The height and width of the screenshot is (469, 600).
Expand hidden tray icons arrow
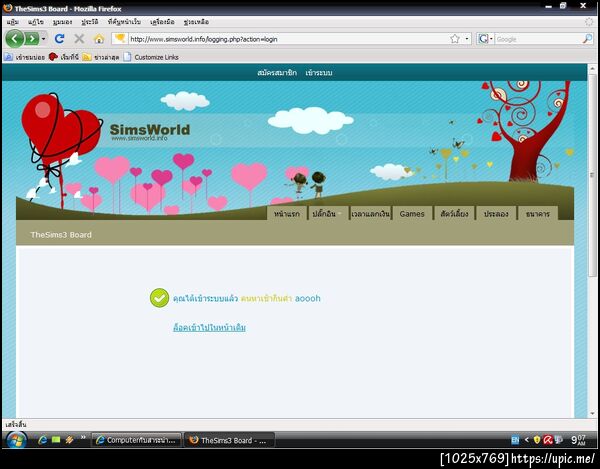point(527,440)
